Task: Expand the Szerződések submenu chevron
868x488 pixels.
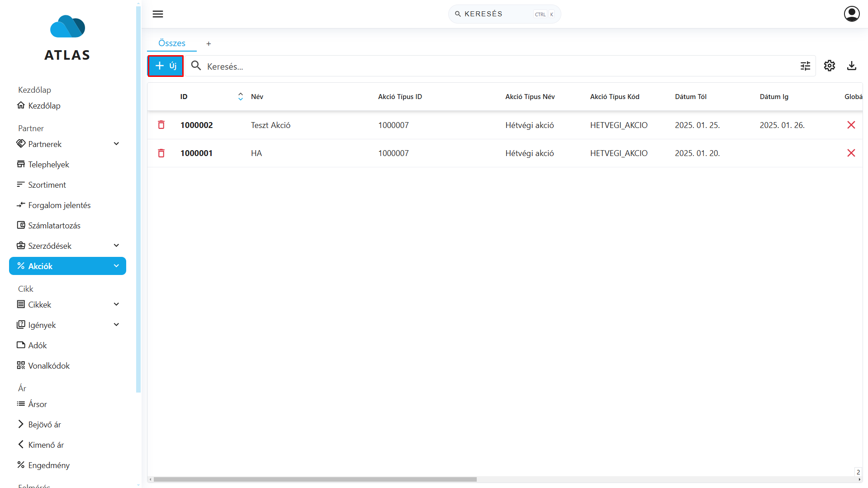Action: click(x=116, y=246)
